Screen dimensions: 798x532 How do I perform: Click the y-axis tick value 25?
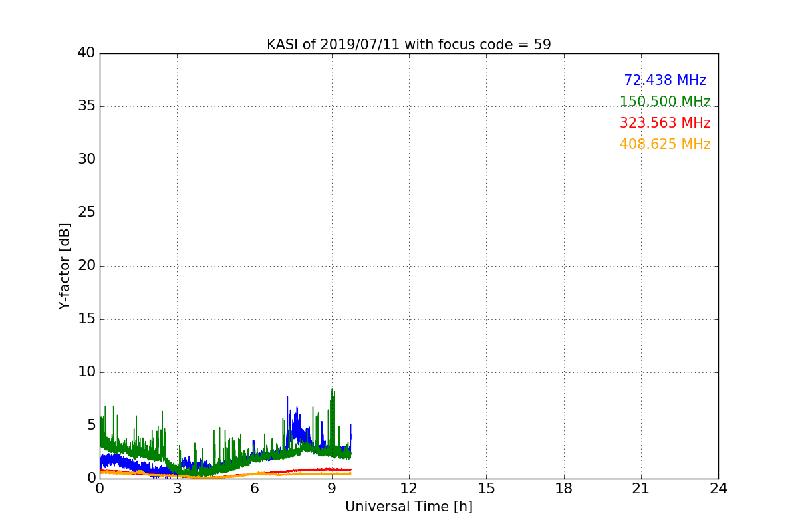pyautogui.click(x=86, y=213)
